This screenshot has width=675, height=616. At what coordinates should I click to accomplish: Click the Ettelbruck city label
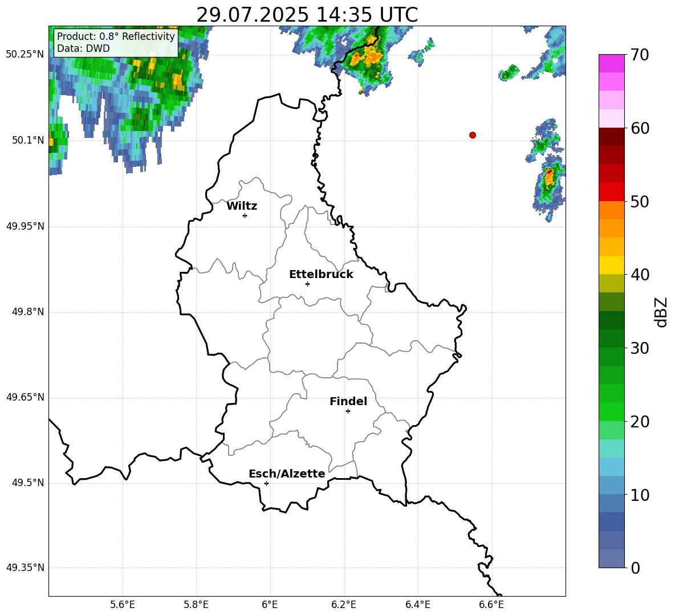pos(321,275)
